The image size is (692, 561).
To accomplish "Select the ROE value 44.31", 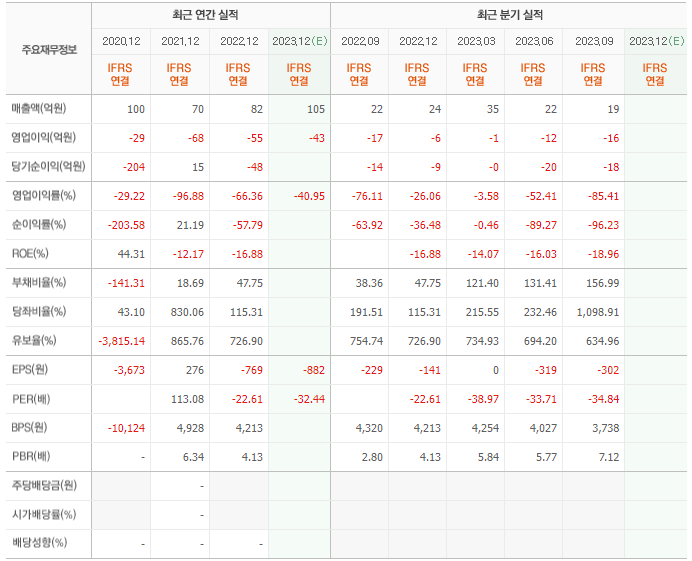I will (131, 254).
